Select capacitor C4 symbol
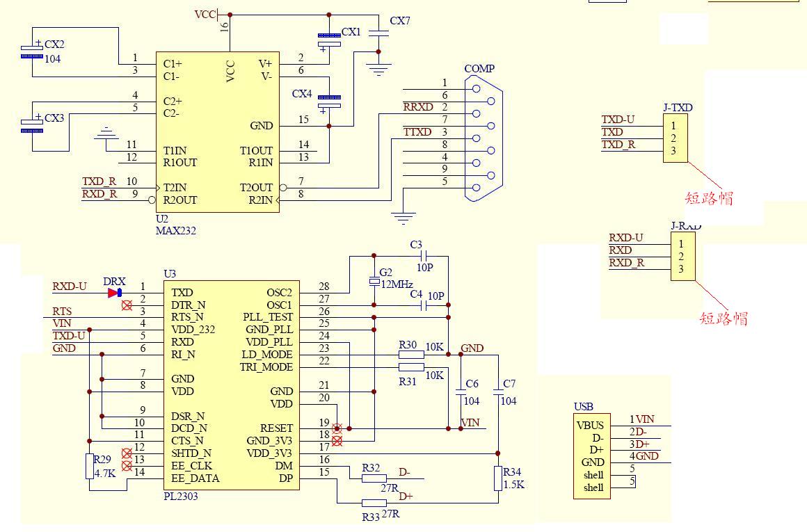The height and width of the screenshot is (532, 807). coord(424,305)
